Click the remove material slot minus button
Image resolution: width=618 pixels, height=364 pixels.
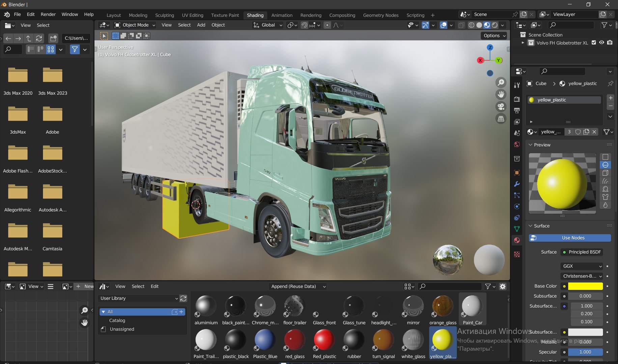click(611, 106)
